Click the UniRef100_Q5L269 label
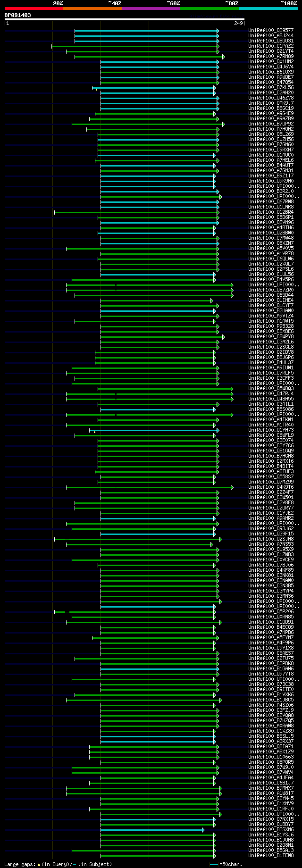Viewport: 302px width, 868px height. click(271, 134)
